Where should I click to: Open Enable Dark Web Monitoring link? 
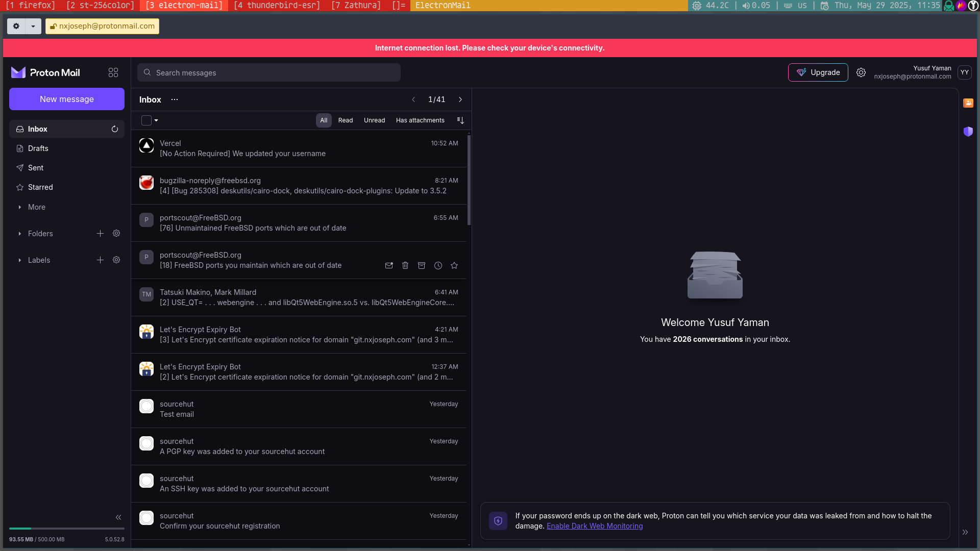coord(595,526)
